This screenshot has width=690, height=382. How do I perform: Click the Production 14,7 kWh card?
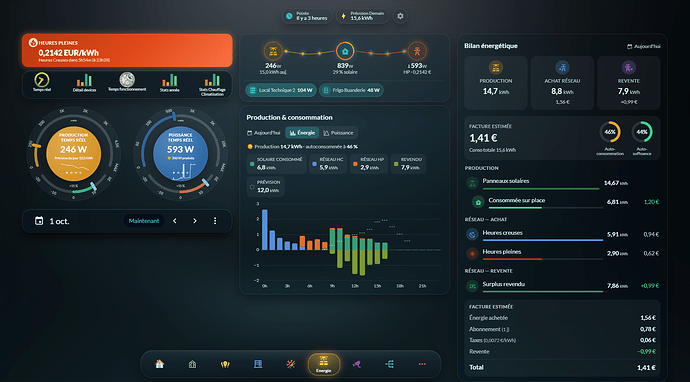(496, 83)
